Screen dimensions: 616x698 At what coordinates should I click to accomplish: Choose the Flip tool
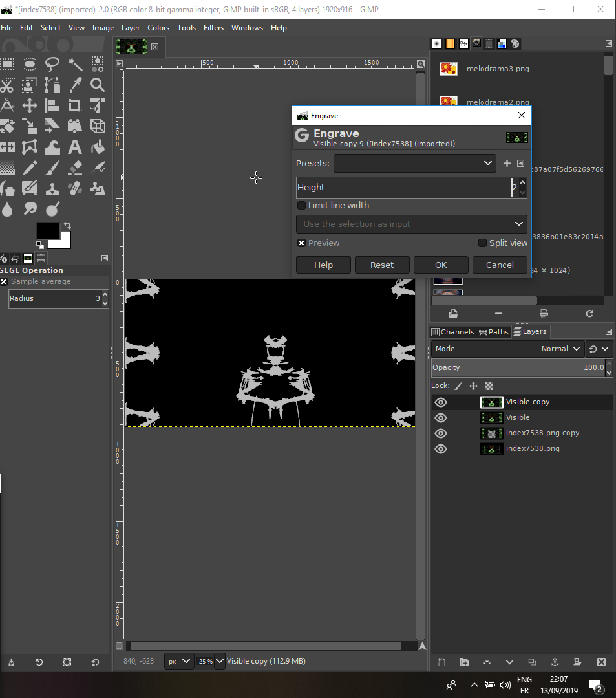pos(7,147)
